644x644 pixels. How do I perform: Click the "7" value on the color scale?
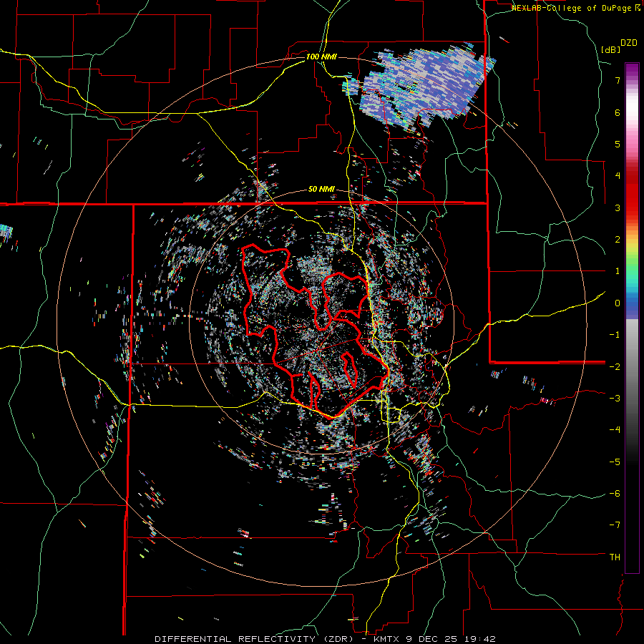click(x=618, y=80)
